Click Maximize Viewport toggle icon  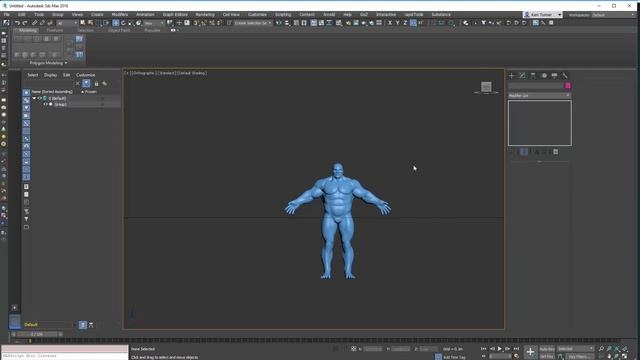click(x=624, y=356)
